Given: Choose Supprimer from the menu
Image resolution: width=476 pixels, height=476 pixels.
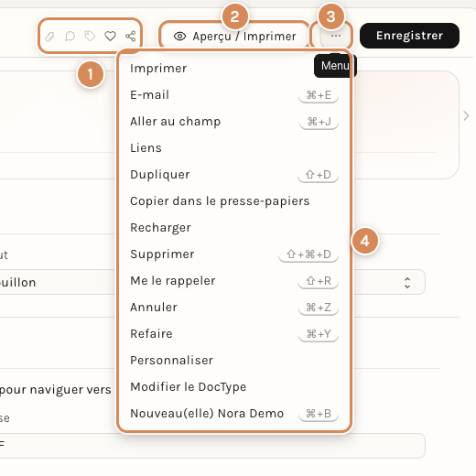Looking at the screenshot, I should [x=234, y=254].
